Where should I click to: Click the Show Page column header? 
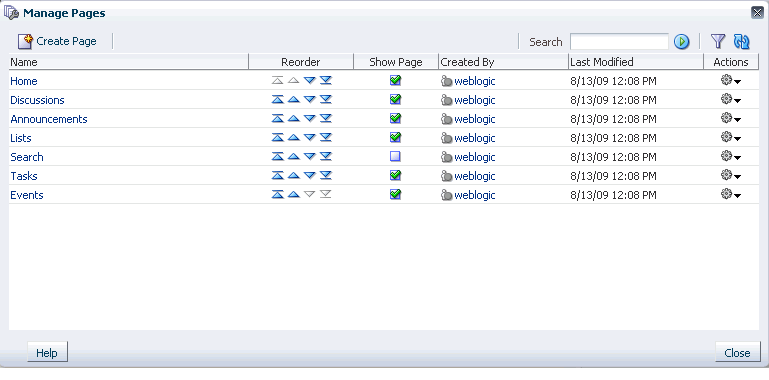pos(396,62)
